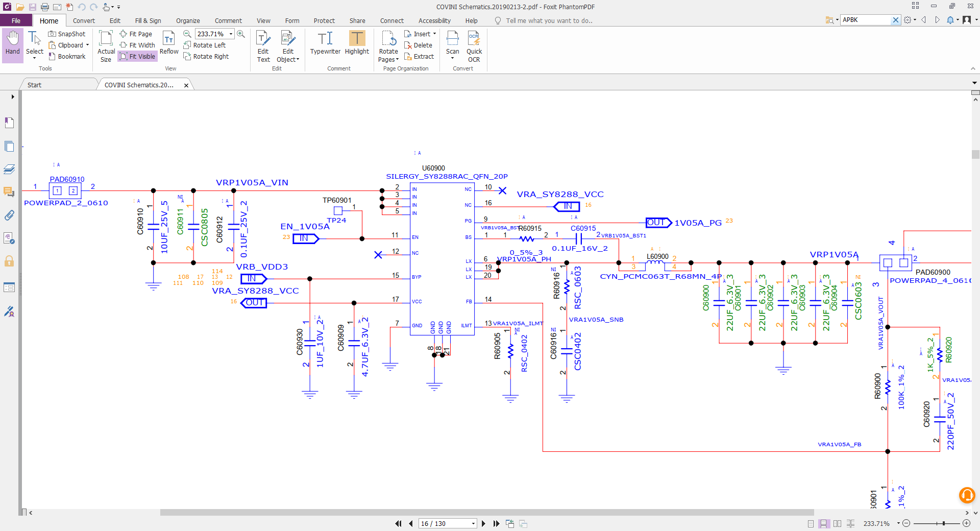Screen dimensions: 980x531
Task: Expand the Rotate Pages dropdown
Action: (x=397, y=60)
